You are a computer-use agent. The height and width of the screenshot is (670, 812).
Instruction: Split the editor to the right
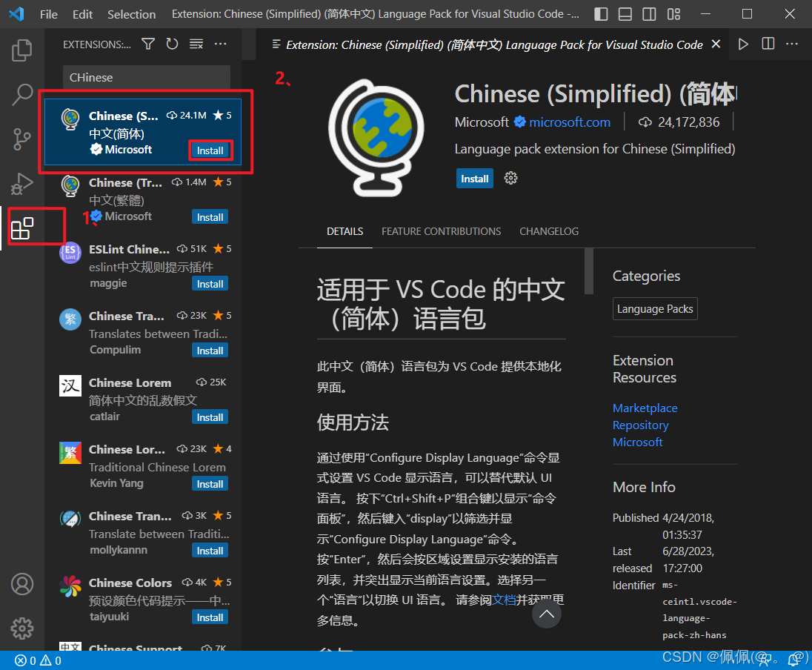[768, 44]
